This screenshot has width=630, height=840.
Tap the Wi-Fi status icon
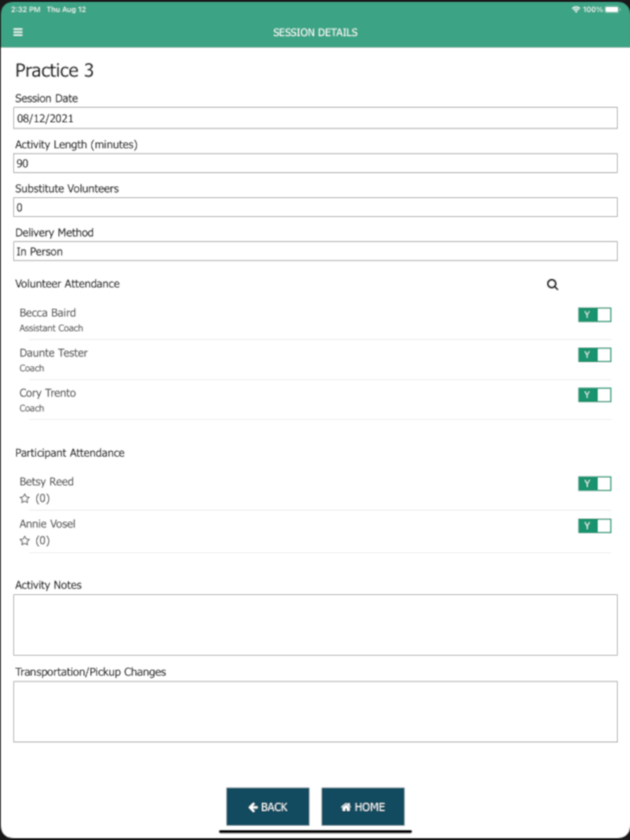point(575,9)
